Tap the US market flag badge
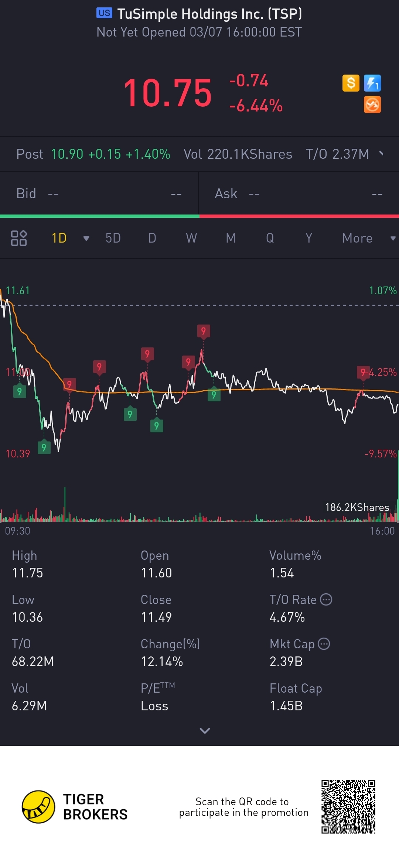The height and width of the screenshot is (868, 399). coord(104,13)
